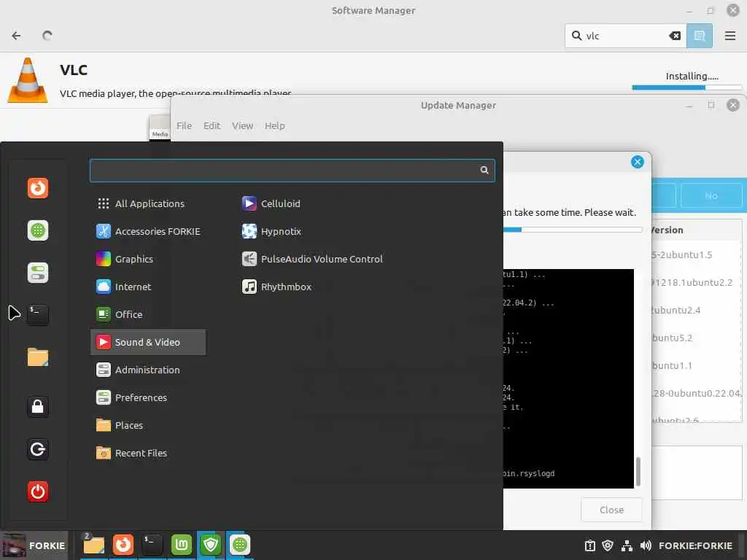Open System Settings from the menu favorites sidebar
The height and width of the screenshot is (560, 747).
38,273
